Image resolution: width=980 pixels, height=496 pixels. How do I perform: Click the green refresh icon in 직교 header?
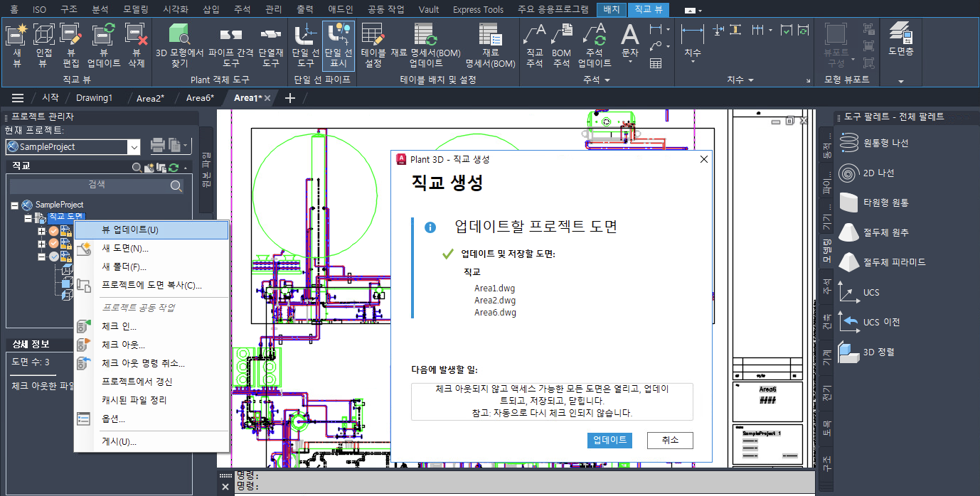[174, 168]
